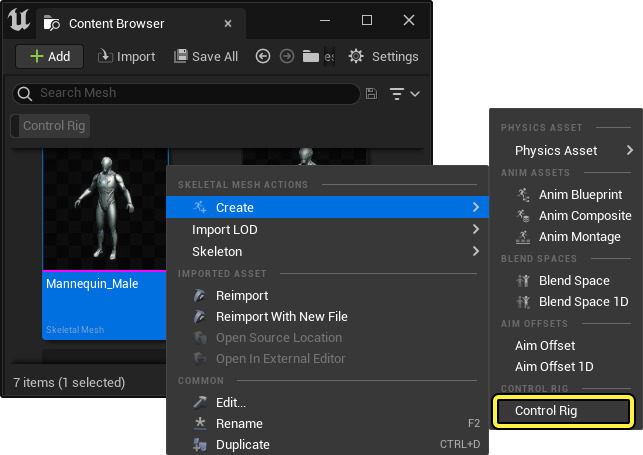Toggle the Control Rig filter
This screenshot has width=643, height=455.
(x=50, y=126)
